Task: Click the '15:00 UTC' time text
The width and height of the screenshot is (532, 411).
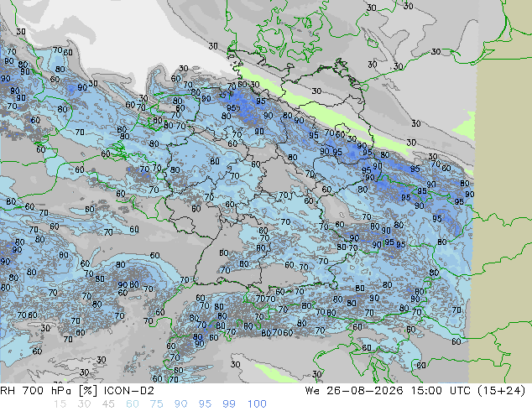Action: point(441,391)
